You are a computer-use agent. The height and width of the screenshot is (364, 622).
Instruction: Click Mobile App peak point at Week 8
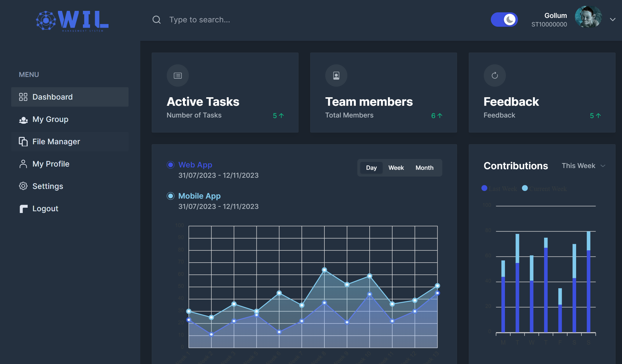(324, 270)
